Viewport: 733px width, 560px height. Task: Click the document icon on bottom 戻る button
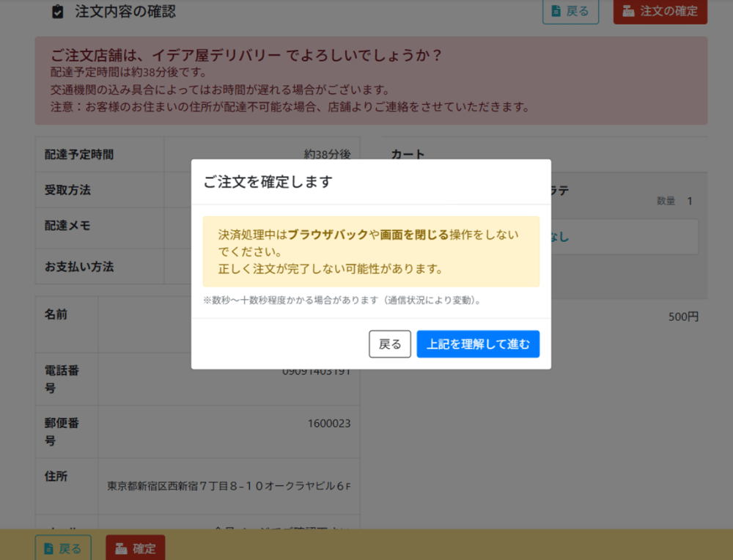[48, 548]
